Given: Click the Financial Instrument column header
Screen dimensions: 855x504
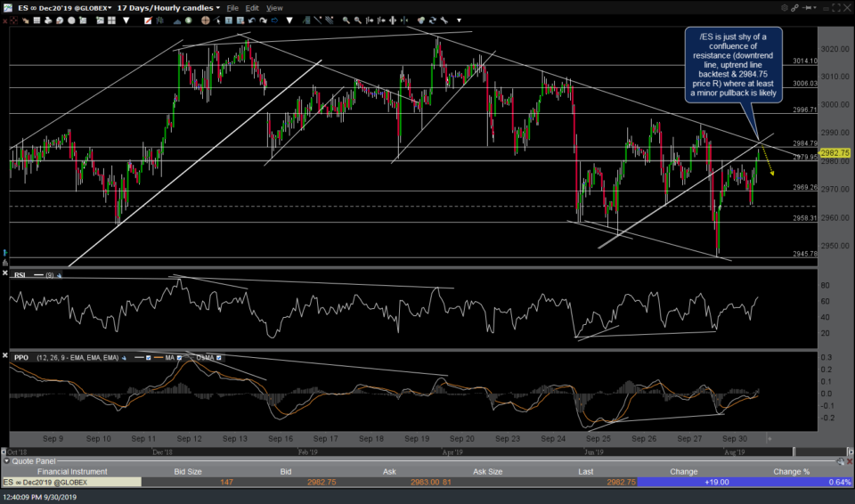Looking at the screenshot, I should click(72, 471).
